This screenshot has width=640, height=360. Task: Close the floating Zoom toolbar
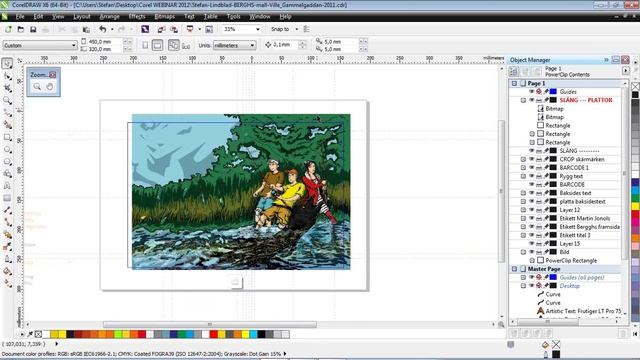(x=53, y=75)
